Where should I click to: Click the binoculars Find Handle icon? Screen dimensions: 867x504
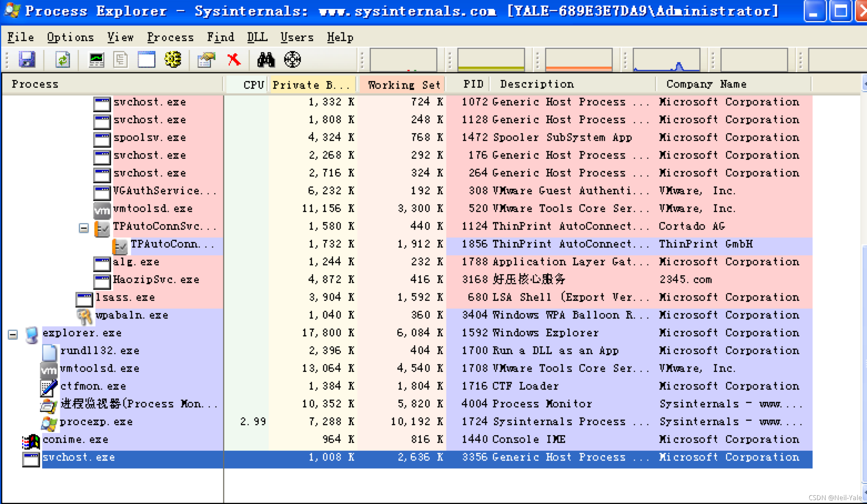click(266, 60)
